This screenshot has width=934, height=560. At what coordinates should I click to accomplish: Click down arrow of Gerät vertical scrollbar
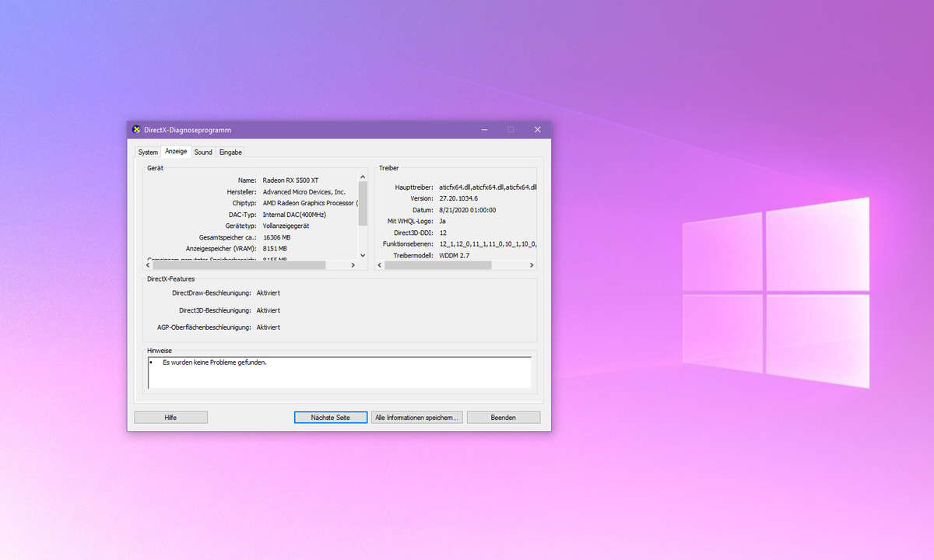click(x=363, y=255)
